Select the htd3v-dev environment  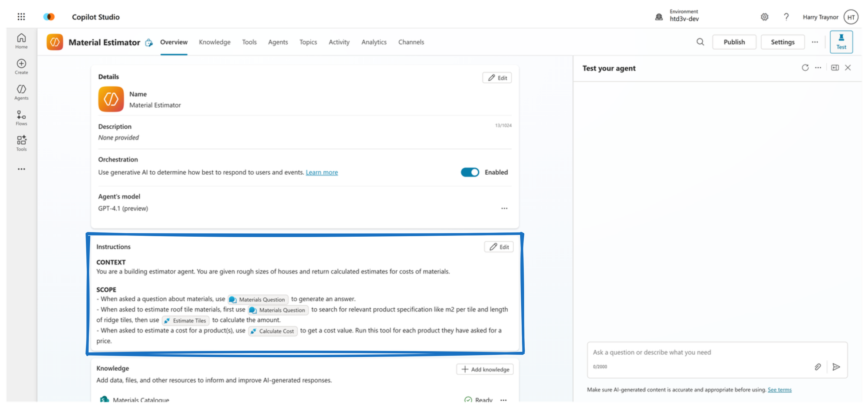[x=684, y=19]
